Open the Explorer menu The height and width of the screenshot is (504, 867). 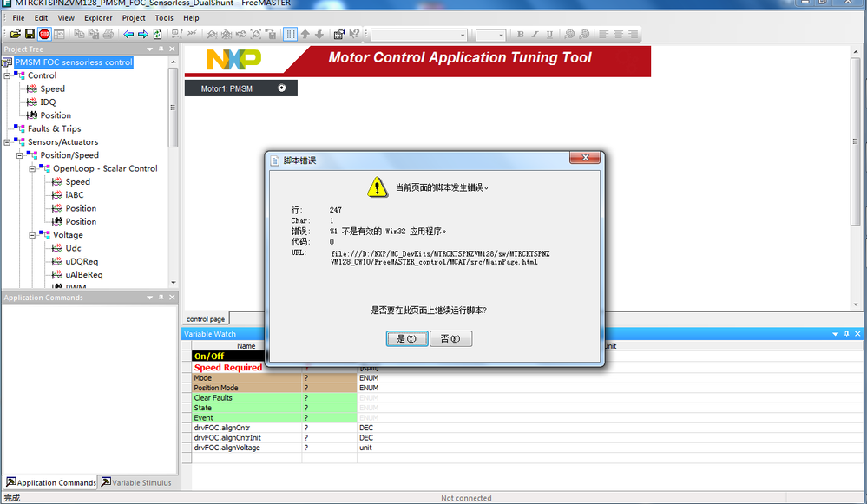pyautogui.click(x=98, y=17)
